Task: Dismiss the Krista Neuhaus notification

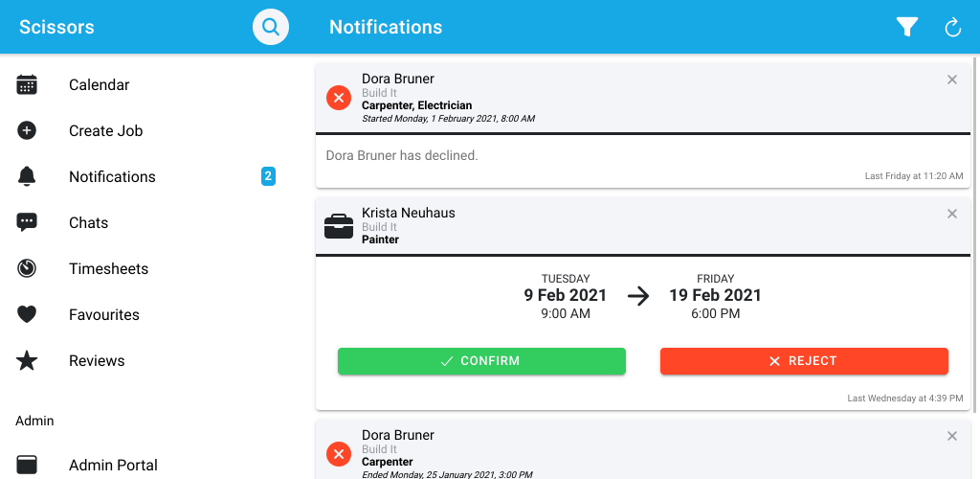Action: 952,214
